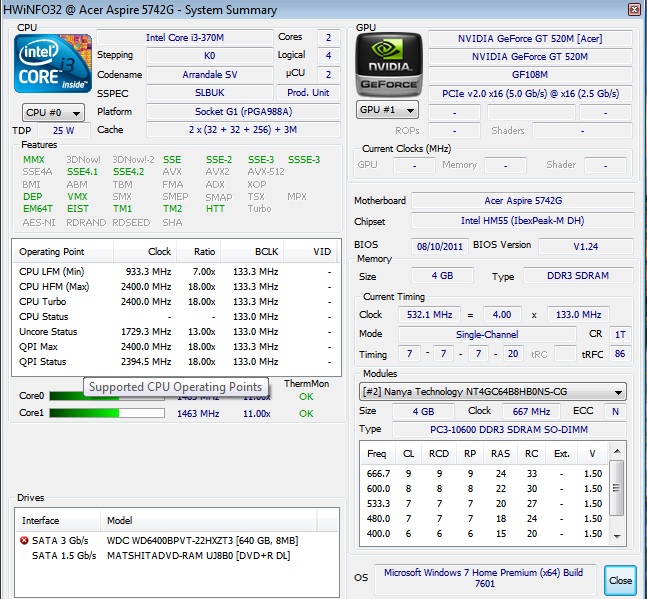This screenshot has width=647, height=599.
Task: Close the System Summary window with the X
Action: pyautogui.click(x=634, y=9)
